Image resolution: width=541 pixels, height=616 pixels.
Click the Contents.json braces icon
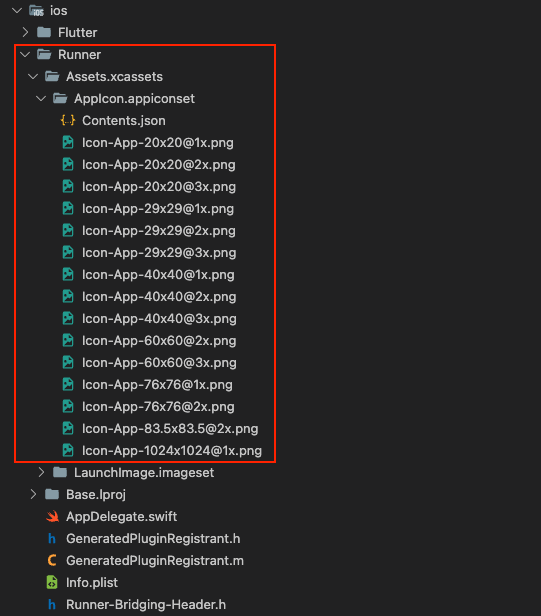(x=68, y=120)
